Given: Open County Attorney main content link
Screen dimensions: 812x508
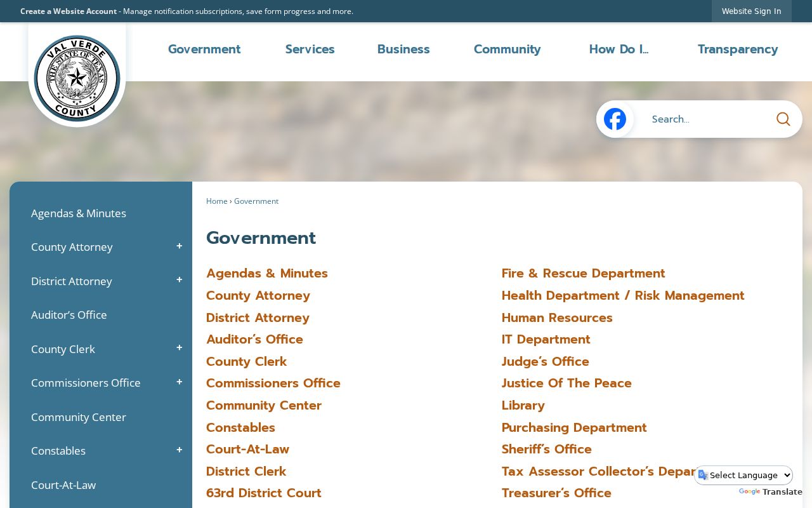Looking at the screenshot, I should pyautogui.click(x=258, y=296).
